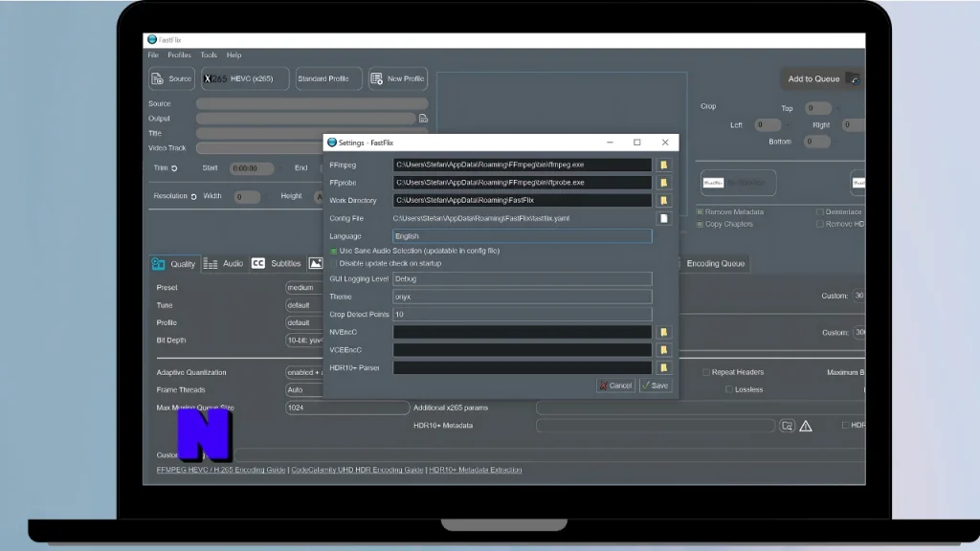The image size is (980, 551).
Task: Toggle Remove Metadata checkbox
Action: (700, 212)
